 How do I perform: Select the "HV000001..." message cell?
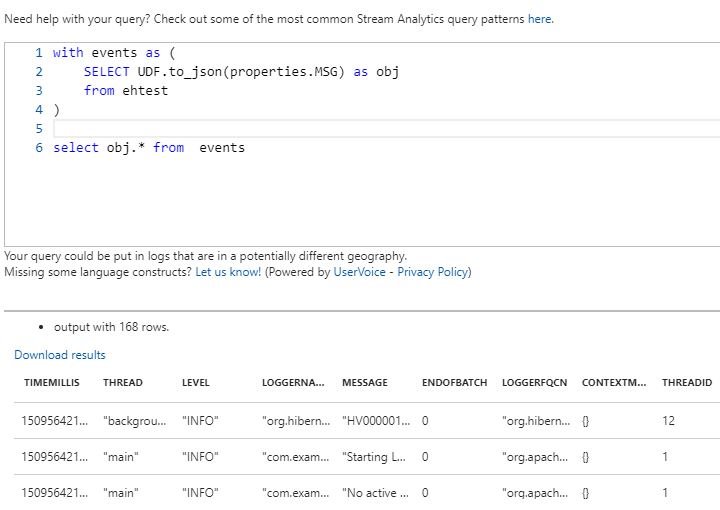tap(376, 421)
